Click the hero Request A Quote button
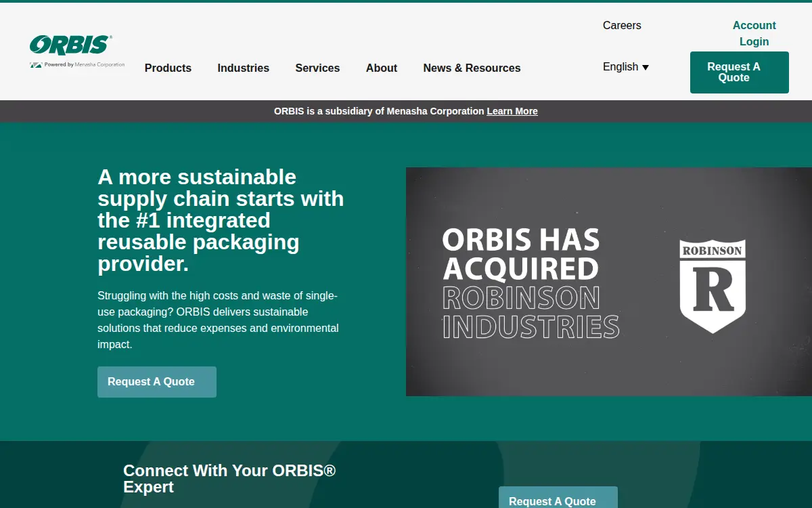Screen dimensions: 812x508 [x=157, y=382]
